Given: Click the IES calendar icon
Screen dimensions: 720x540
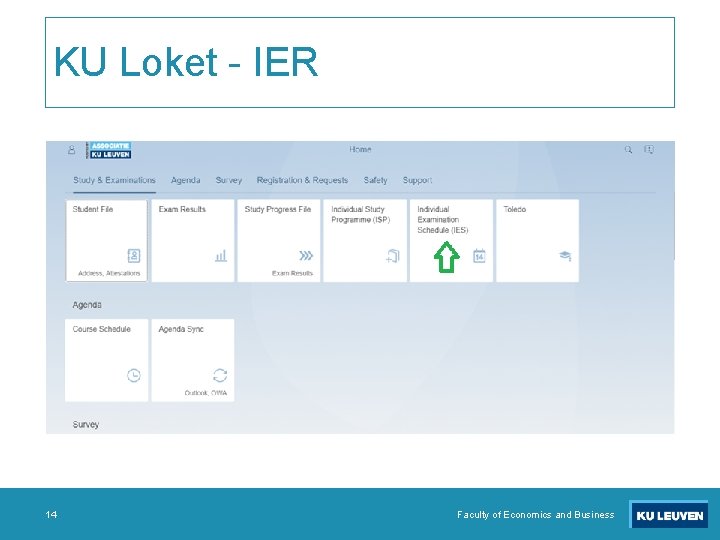Looking at the screenshot, I should (479, 256).
